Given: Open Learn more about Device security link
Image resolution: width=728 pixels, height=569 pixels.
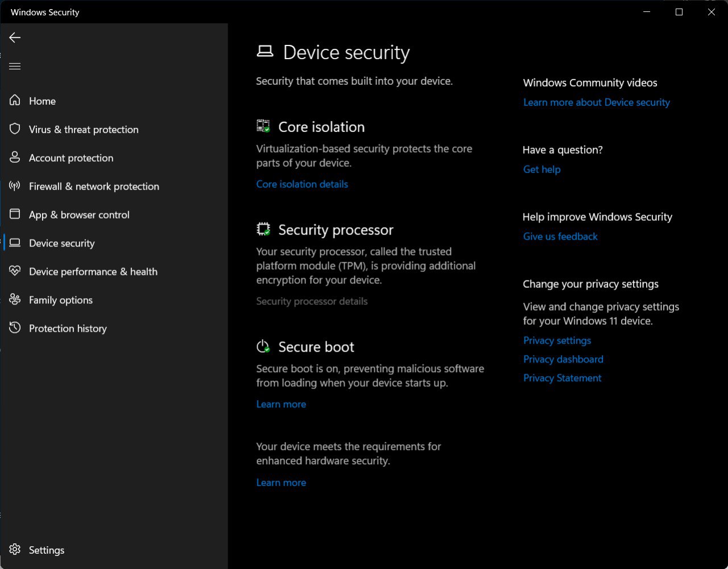Looking at the screenshot, I should (597, 102).
